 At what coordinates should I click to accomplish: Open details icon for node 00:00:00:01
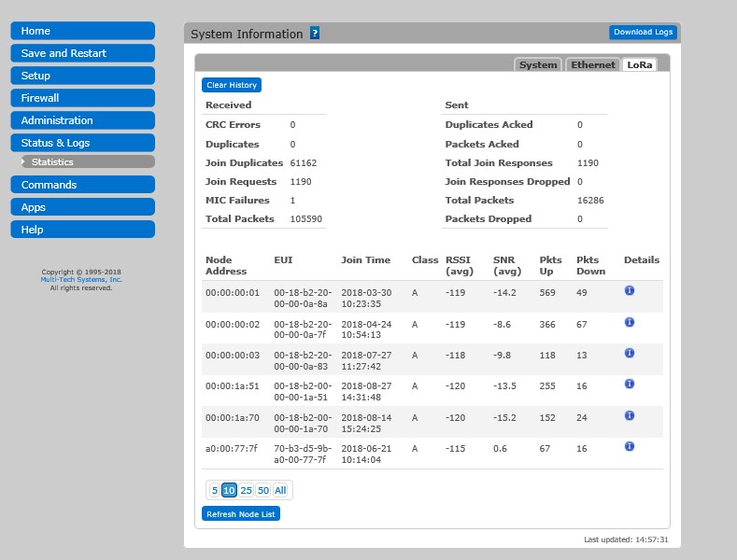point(630,290)
